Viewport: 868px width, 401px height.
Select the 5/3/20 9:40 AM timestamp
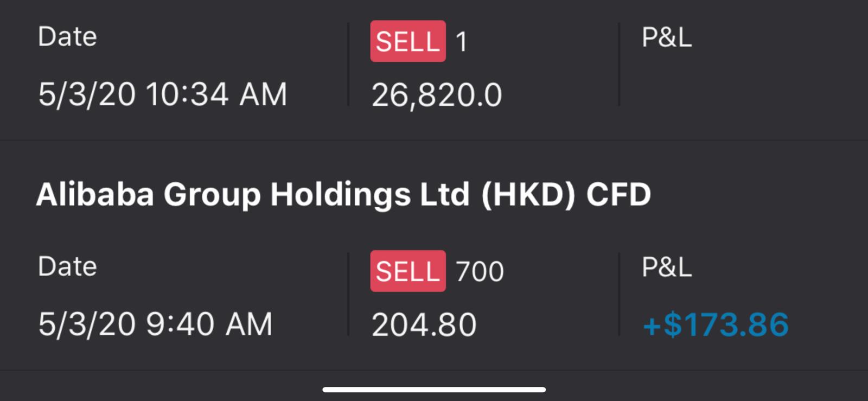point(155,324)
